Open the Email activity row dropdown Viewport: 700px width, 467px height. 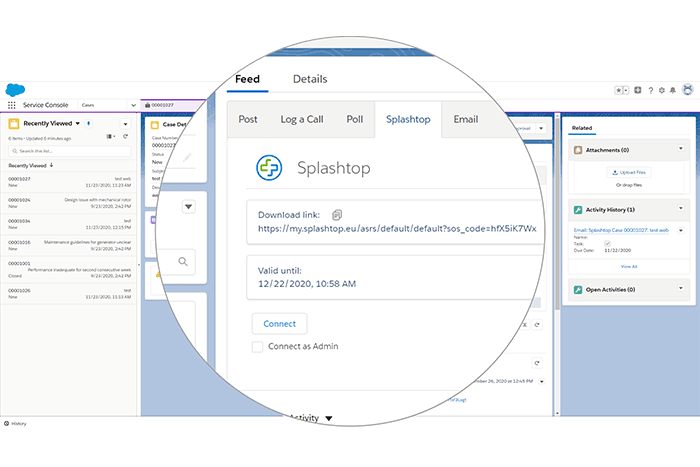[x=681, y=230]
